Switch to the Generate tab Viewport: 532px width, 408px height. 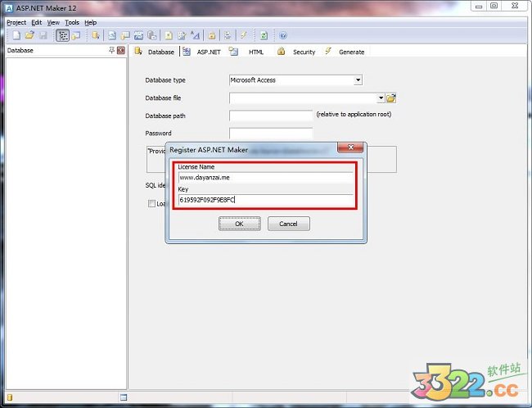tap(345, 52)
